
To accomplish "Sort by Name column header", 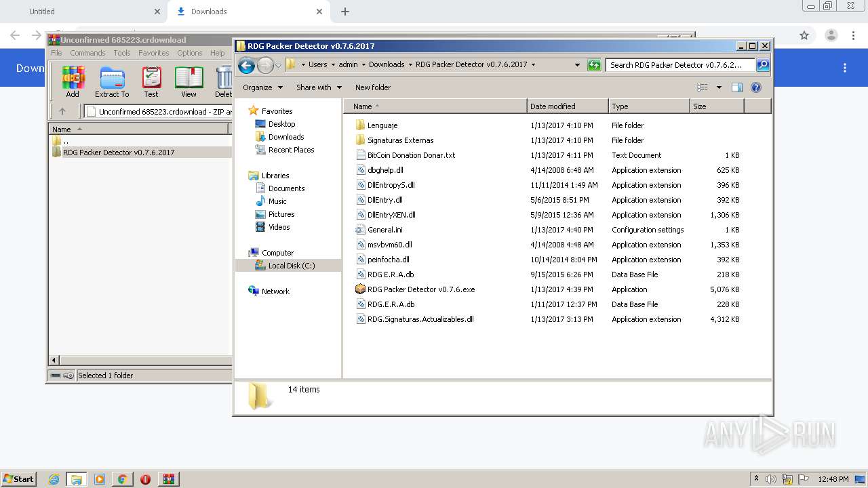I will (x=435, y=106).
